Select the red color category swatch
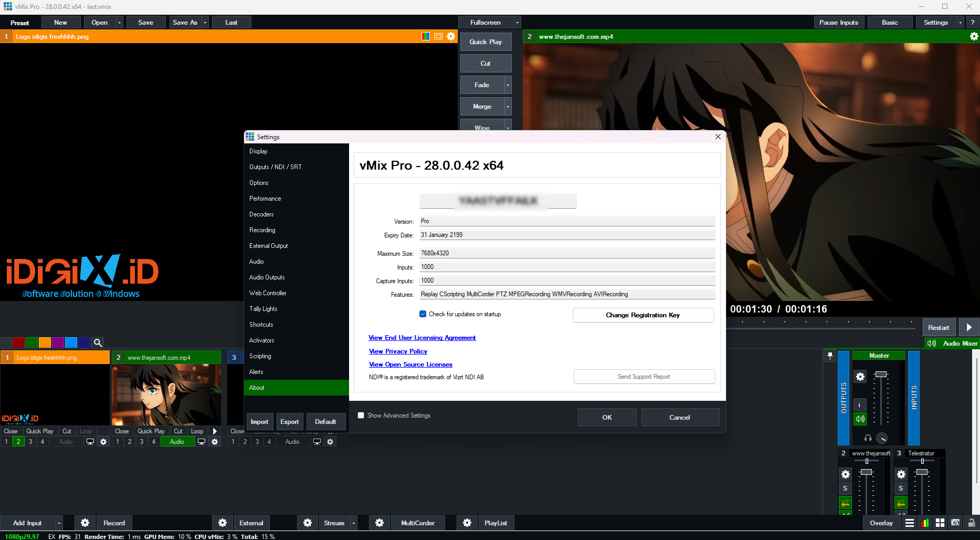Viewport: 980px width, 540px height. pyautogui.click(x=18, y=342)
